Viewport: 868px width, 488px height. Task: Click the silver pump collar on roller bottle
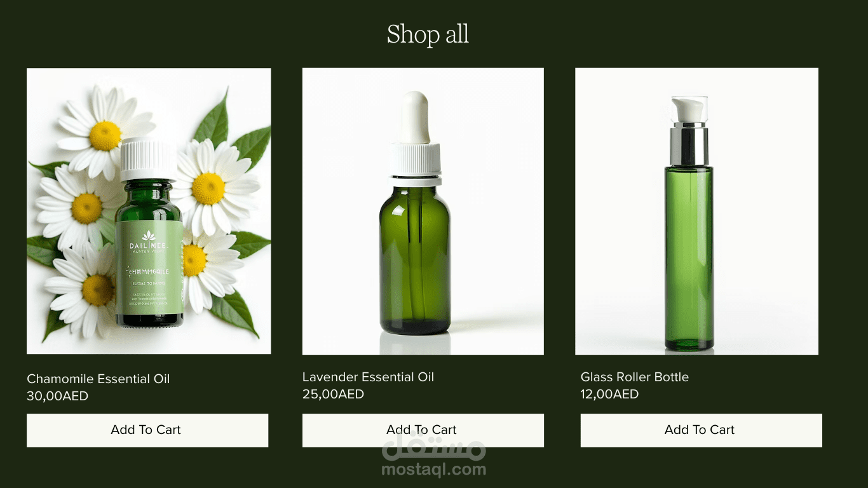click(x=689, y=145)
